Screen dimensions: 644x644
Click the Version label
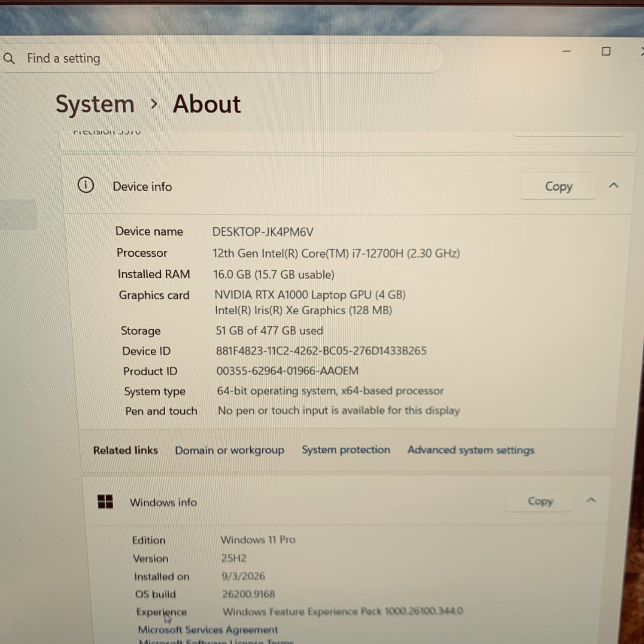[x=151, y=559]
